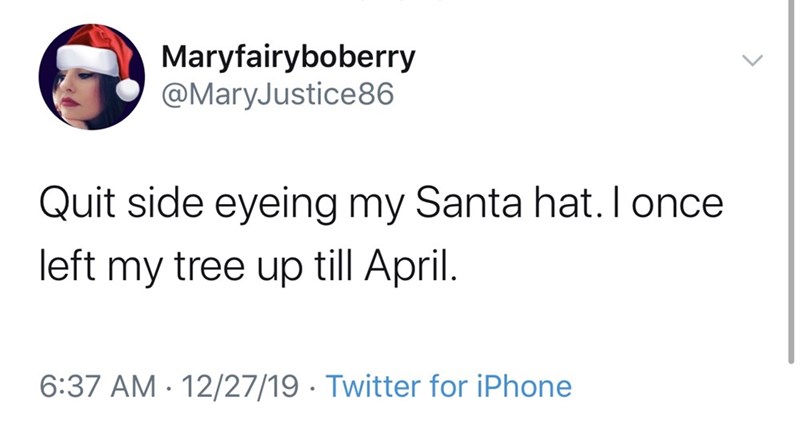Screen dimensions: 800x429
Task: Click the word "Twitter" in source label
Action: tap(372, 385)
